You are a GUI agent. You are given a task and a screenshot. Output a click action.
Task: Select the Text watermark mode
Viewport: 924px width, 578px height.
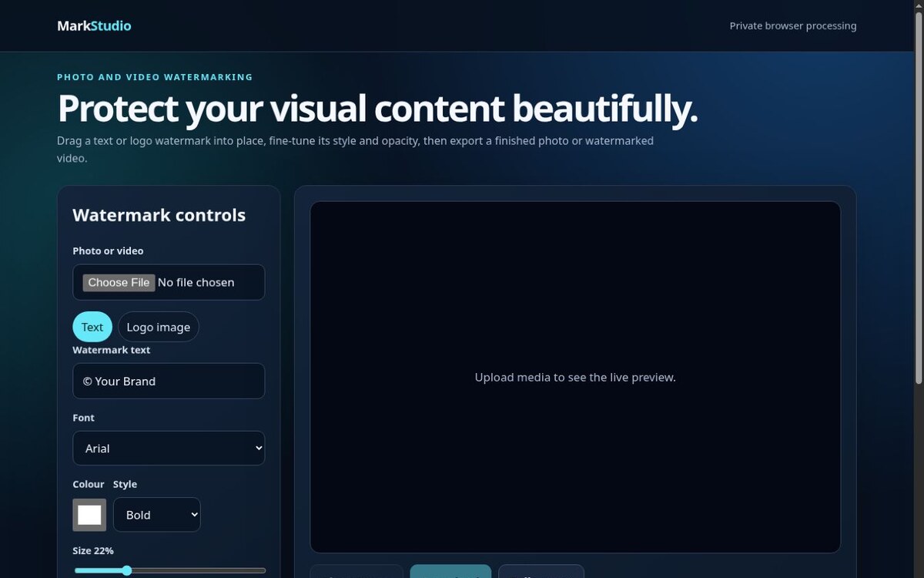(x=92, y=327)
